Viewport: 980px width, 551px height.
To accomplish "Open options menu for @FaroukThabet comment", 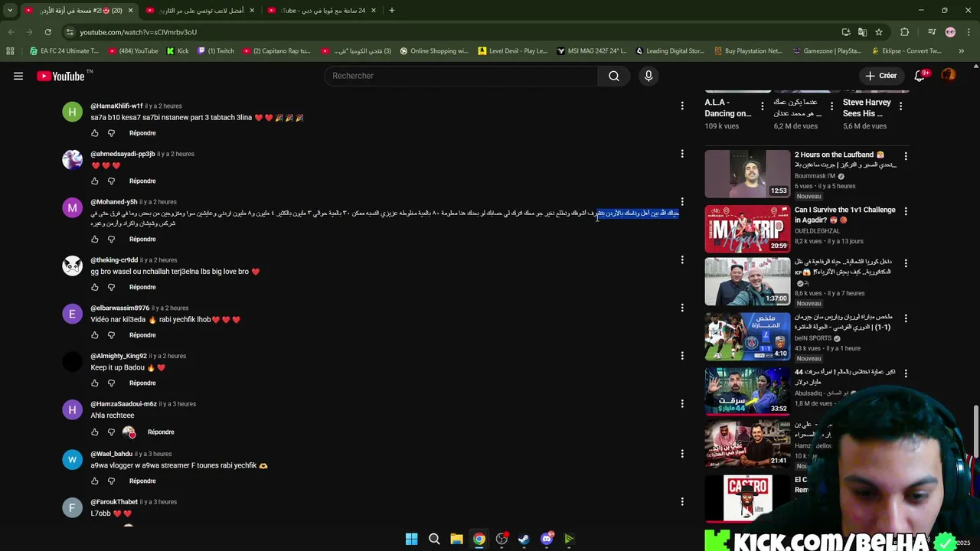I will coord(682,502).
